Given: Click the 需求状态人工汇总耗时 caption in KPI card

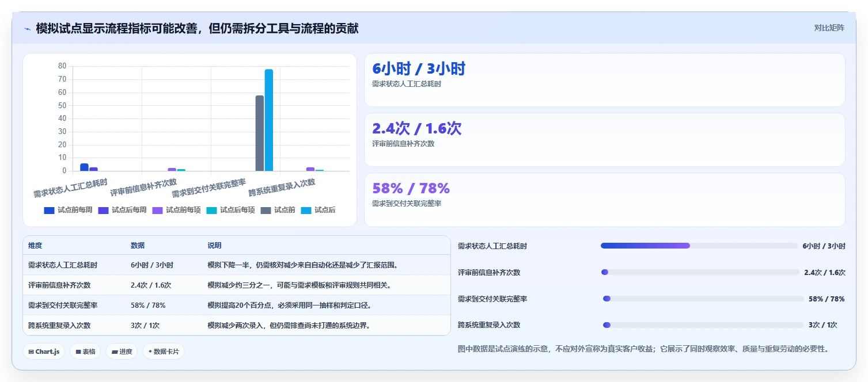Looking at the screenshot, I should click(407, 84).
